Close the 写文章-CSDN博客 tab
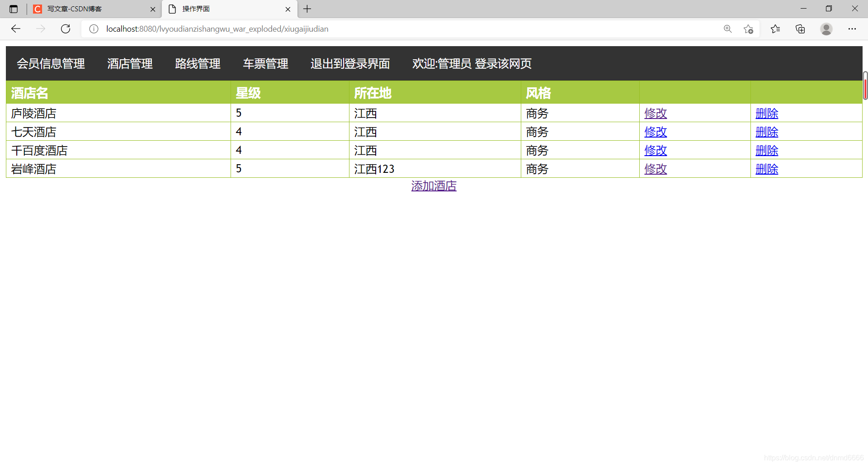The image size is (868, 466). coord(153,9)
